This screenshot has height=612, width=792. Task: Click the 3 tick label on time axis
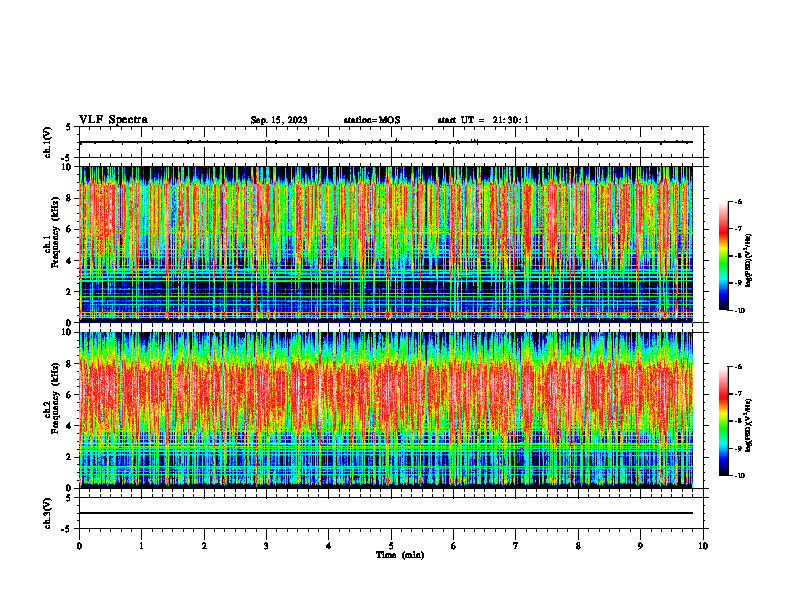(x=266, y=546)
